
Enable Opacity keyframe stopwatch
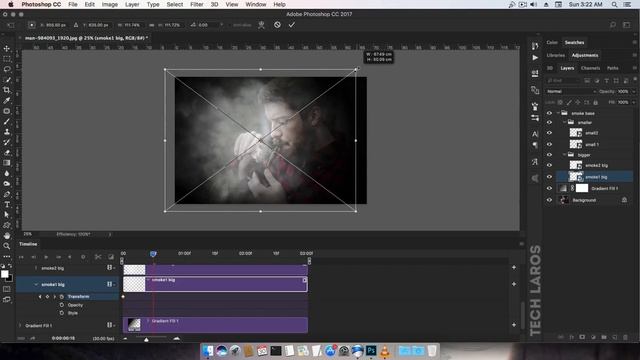pyautogui.click(x=62, y=305)
